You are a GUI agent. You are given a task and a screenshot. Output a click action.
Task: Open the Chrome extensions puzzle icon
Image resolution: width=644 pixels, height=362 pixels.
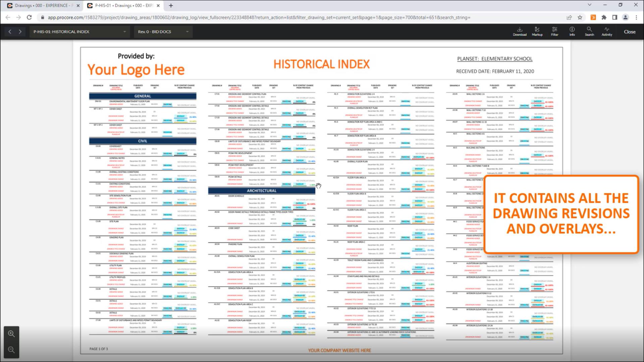coord(604,17)
